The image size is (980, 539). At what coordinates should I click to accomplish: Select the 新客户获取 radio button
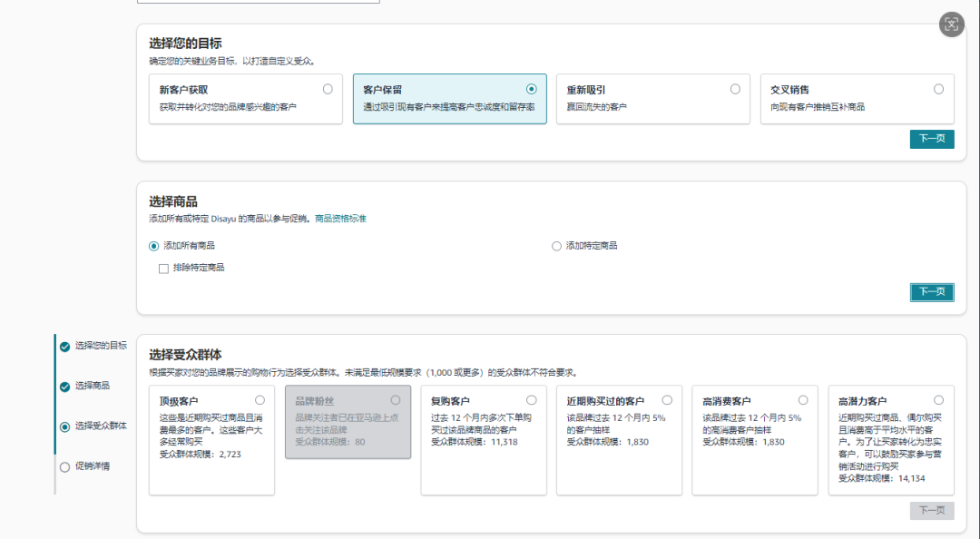point(328,90)
